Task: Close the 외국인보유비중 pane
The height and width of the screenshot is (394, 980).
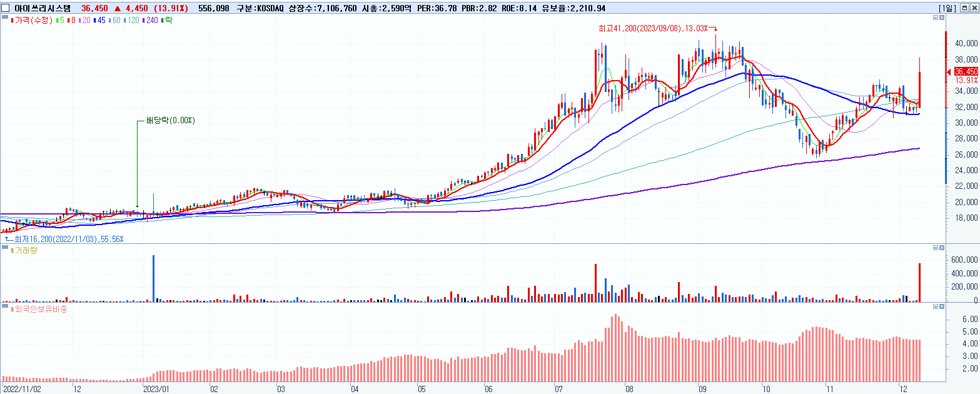Action: coord(942,306)
